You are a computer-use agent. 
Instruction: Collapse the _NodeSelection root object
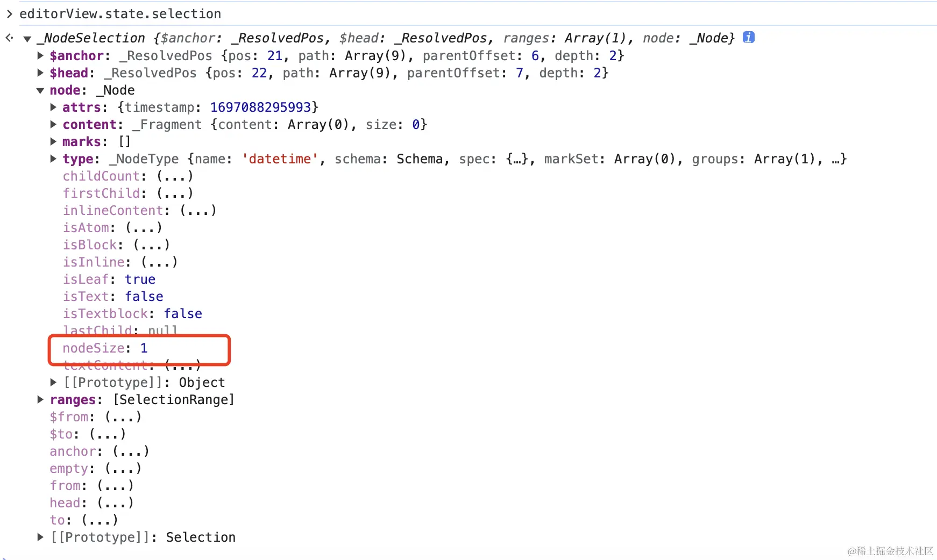tap(27, 39)
